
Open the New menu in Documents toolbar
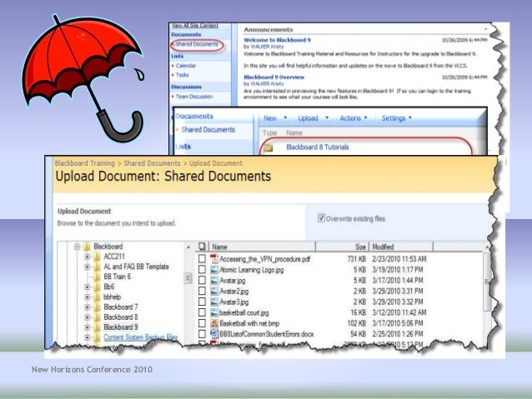(275, 118)
